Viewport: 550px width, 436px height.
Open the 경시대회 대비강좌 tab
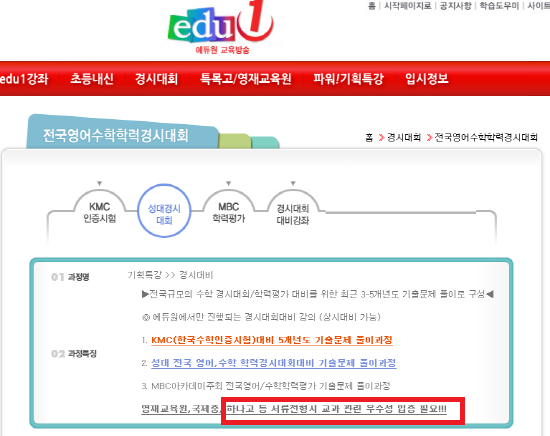click(x=293, y=214)
